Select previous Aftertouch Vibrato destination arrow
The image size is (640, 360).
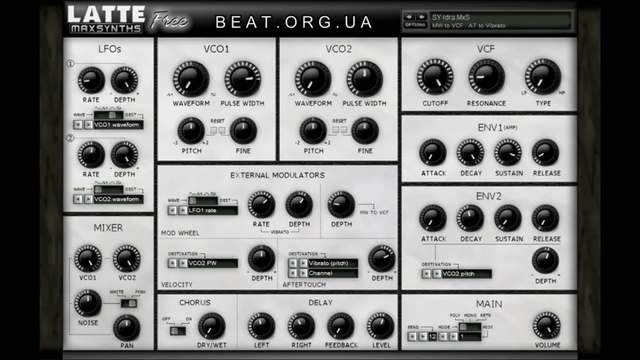click(292, 263)
